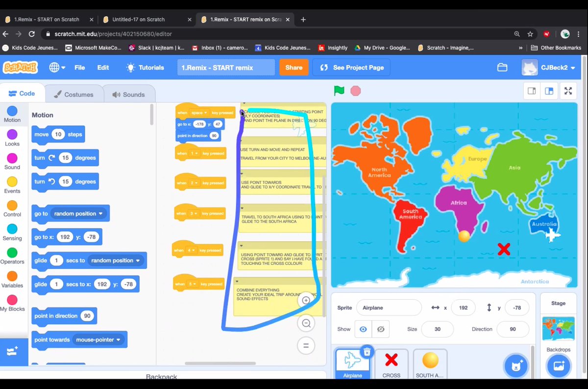
Task: Select the My Blocks category
Action: click(x=12, y=303)
